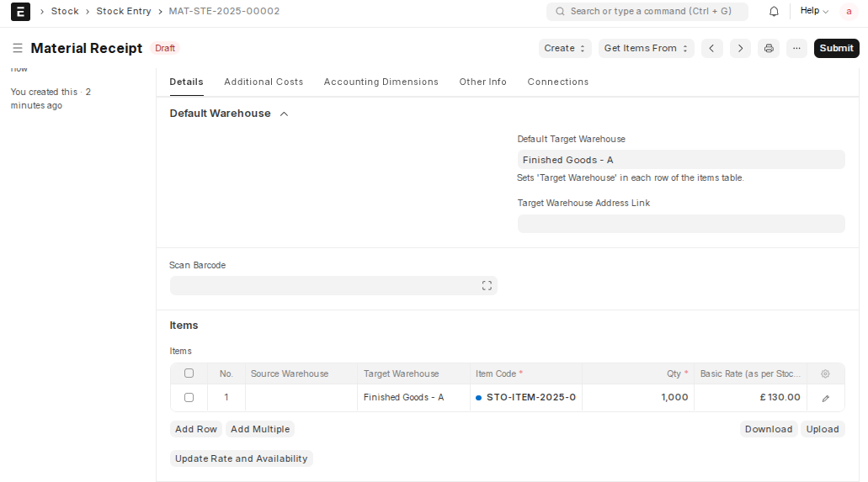Open the Accounting Dimensions tab
The image size is (868, 482).
[381, 82]
